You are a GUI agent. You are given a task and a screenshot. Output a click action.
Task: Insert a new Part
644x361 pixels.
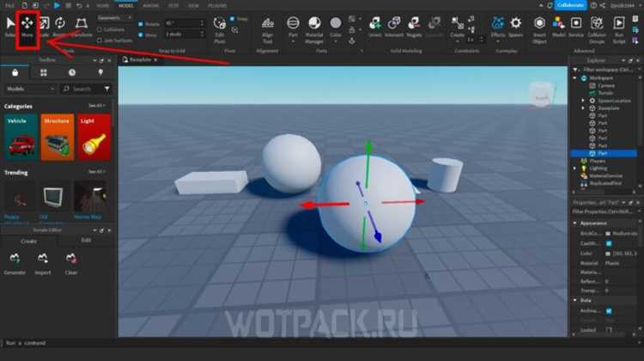293,23
